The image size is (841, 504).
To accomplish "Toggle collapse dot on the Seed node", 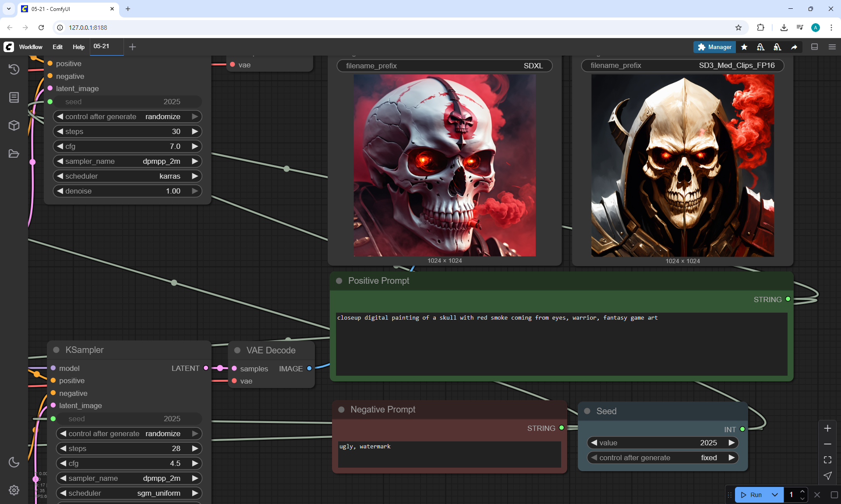I will [587, 411].
